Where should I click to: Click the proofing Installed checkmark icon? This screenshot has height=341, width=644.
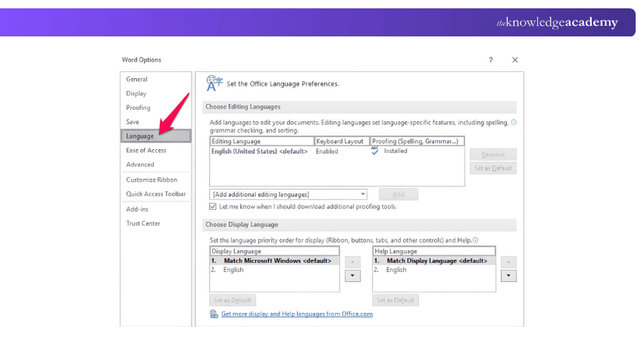[x=374, y=151]
